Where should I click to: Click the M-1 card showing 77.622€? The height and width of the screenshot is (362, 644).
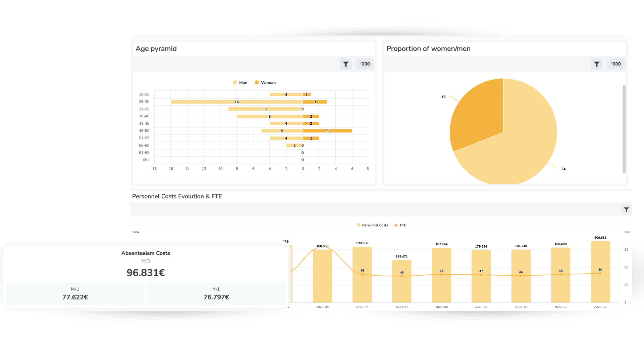75,294
